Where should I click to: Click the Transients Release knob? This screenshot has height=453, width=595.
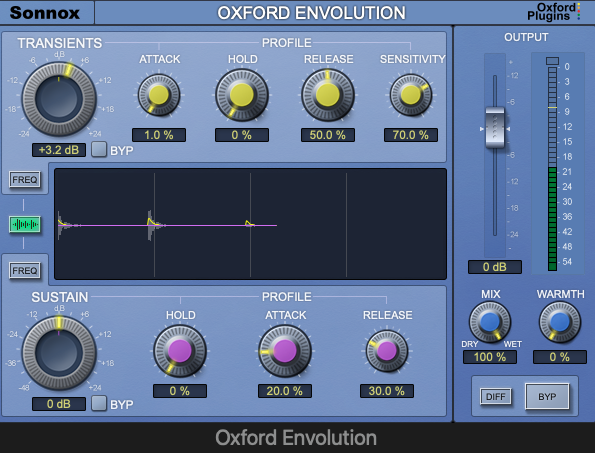tap(328, 95)
